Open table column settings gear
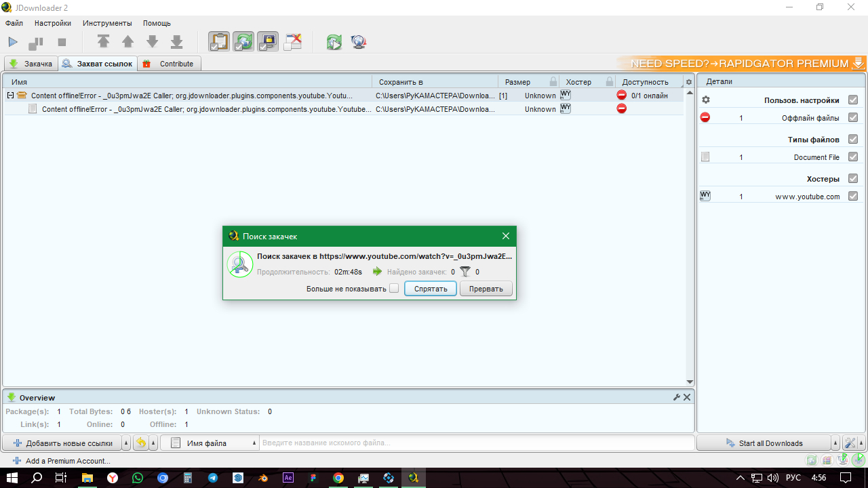Image resolution: width=868 pixels, height=488 pixels. pyautogui.click(x=689, y=82)
